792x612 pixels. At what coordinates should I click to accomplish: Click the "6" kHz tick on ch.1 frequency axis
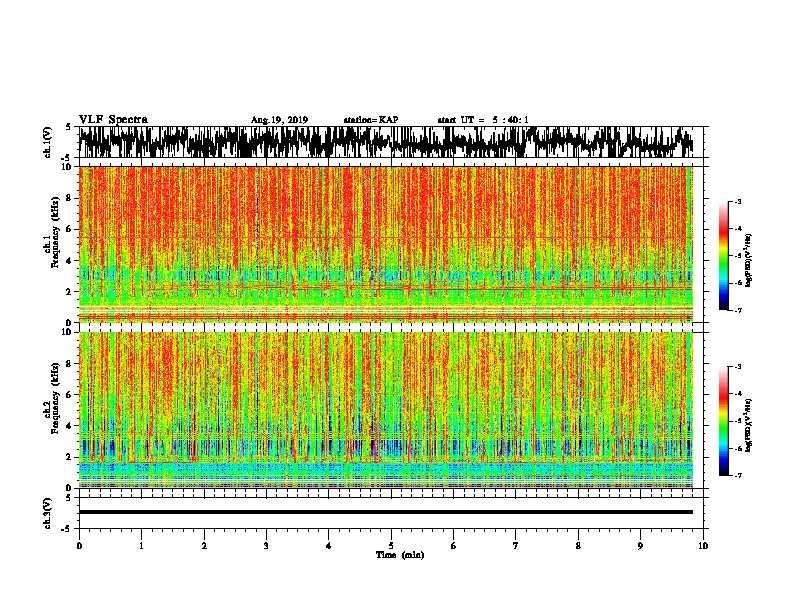[71, 229]
